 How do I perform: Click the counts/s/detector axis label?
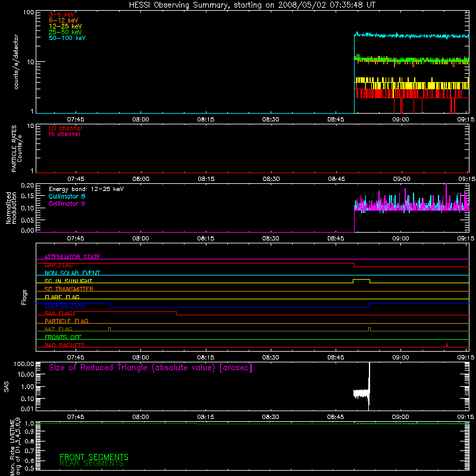pos(16,62)
